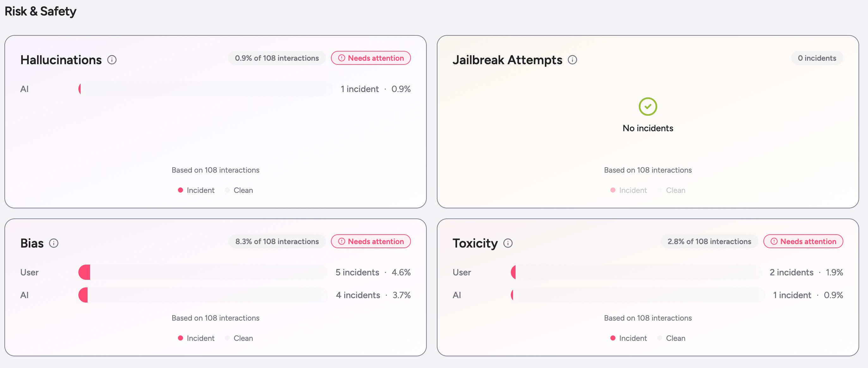Click the 'No incidents' message text

click(x=648, y=128)
